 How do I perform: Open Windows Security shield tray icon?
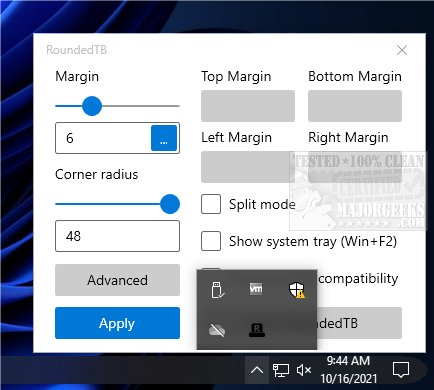pos(296,289)
